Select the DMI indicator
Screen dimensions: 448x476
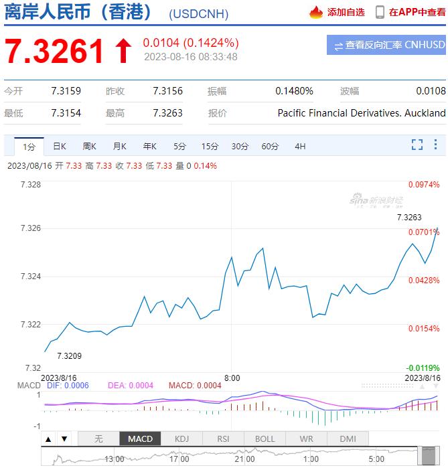pos(348,439)
